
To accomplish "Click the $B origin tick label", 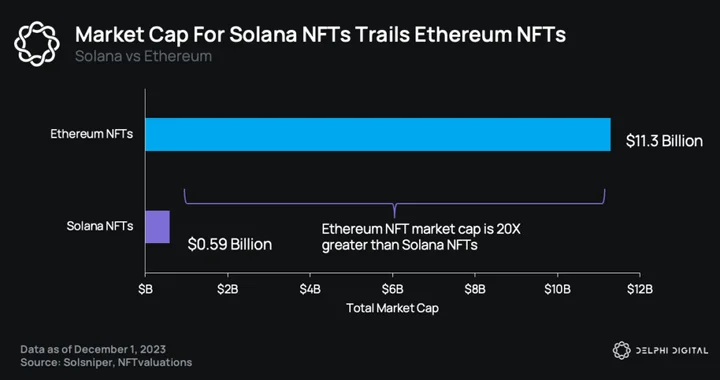I will pyautogui.click(x=145, y=290).
